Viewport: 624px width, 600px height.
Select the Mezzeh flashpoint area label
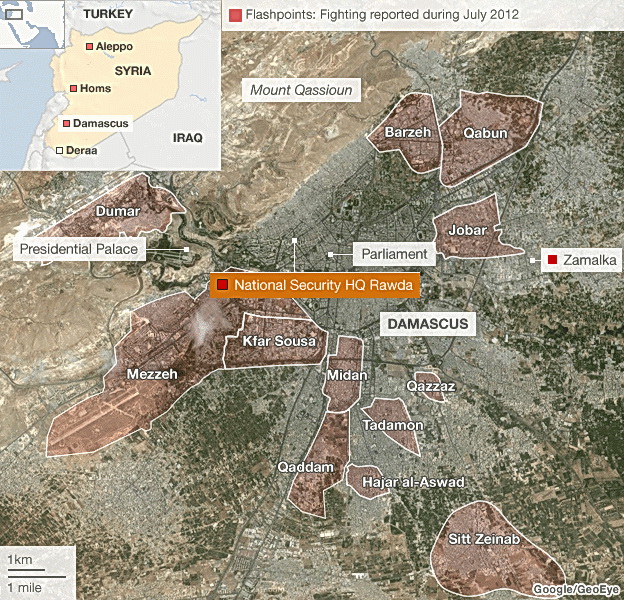coord(152,375)
